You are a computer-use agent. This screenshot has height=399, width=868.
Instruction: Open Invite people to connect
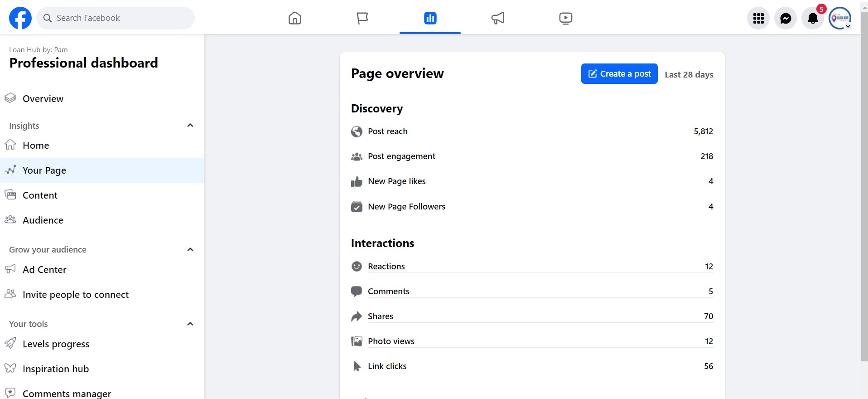[75, 295]
